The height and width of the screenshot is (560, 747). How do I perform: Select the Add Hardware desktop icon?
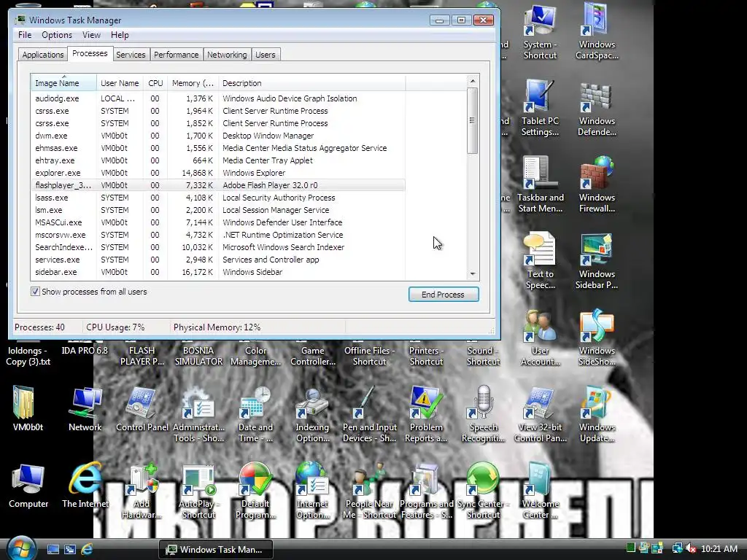(x=142, y=491)
